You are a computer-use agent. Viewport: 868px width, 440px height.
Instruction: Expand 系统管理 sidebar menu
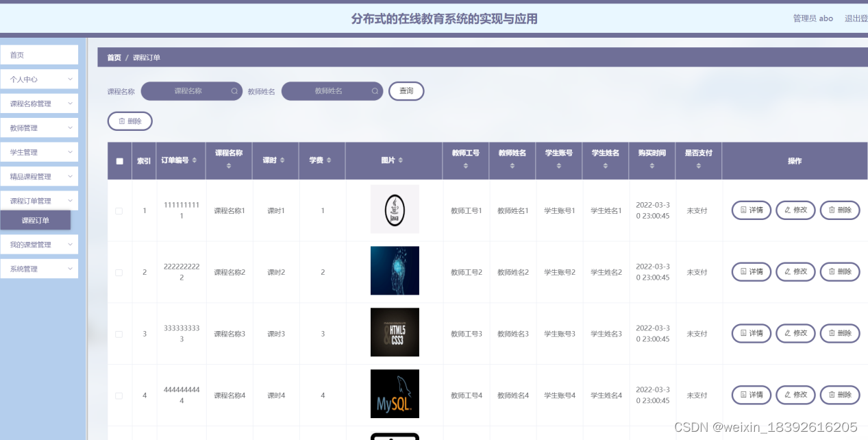pos(39,269)
